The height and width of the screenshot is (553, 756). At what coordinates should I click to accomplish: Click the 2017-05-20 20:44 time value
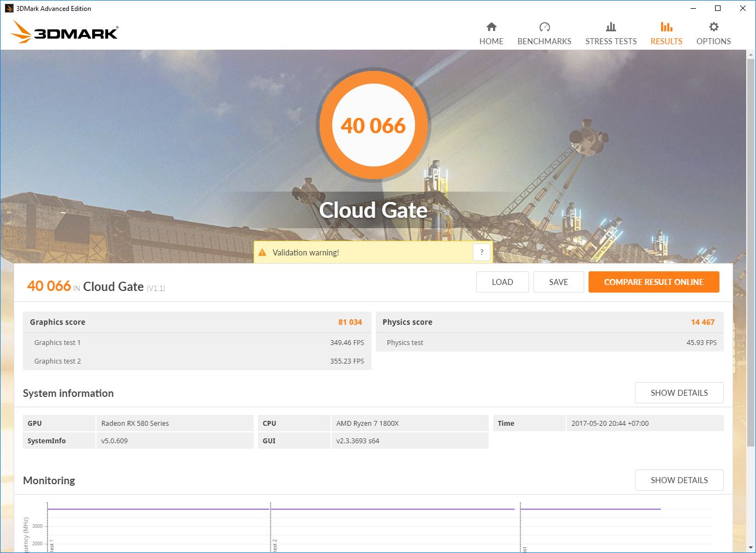pos(610,424)
